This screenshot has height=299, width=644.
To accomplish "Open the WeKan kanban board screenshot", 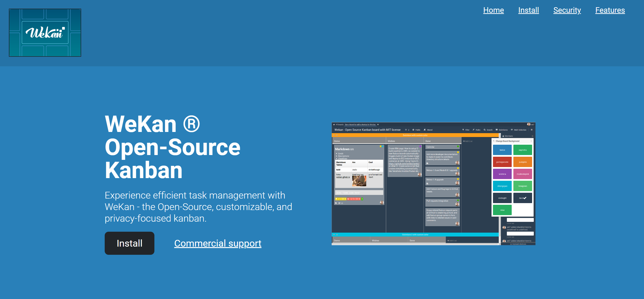I will coord(433,184).
